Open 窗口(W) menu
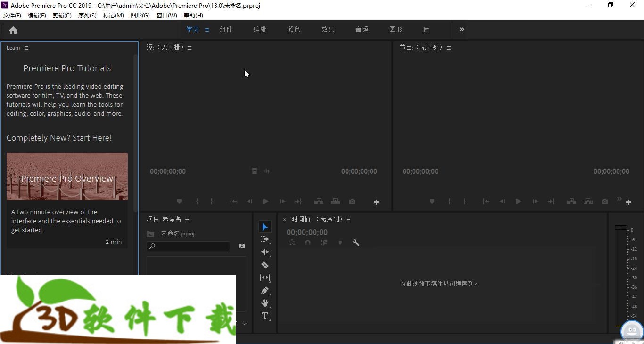This screenshot has height=344, width=644. click(167, 16)
